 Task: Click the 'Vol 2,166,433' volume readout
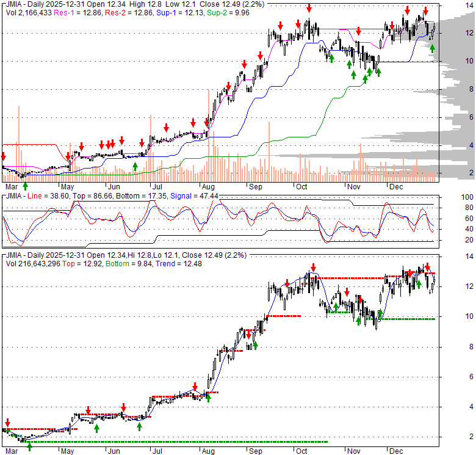[29, 13]
